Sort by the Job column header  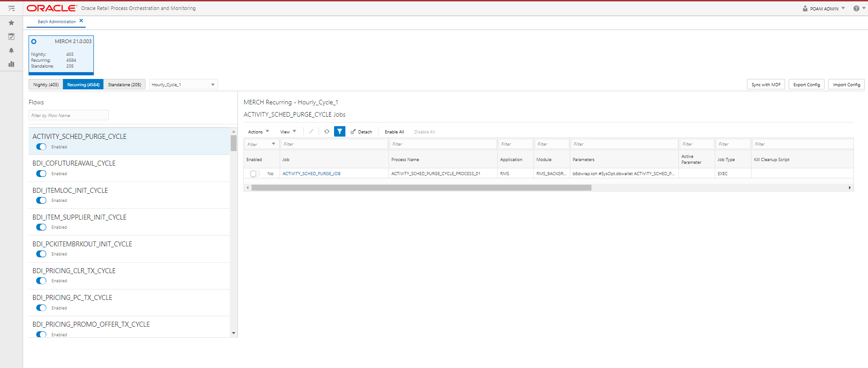286,160
